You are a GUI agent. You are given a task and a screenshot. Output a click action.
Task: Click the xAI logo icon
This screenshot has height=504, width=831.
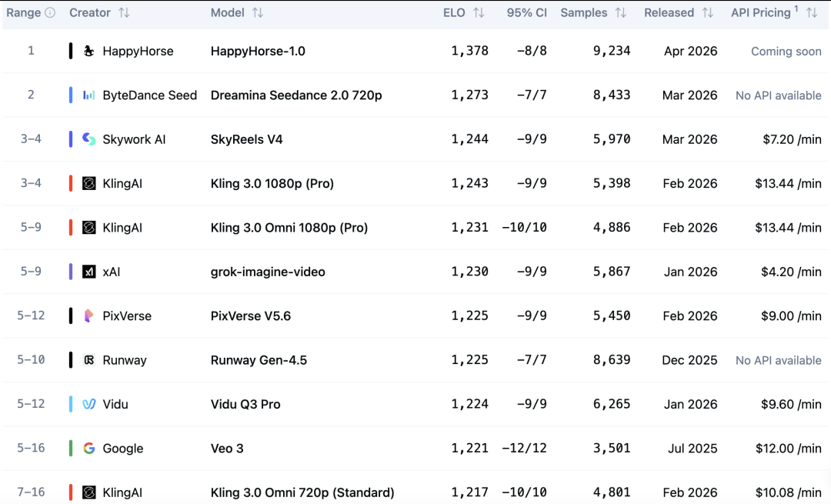(x=89, y=272)
